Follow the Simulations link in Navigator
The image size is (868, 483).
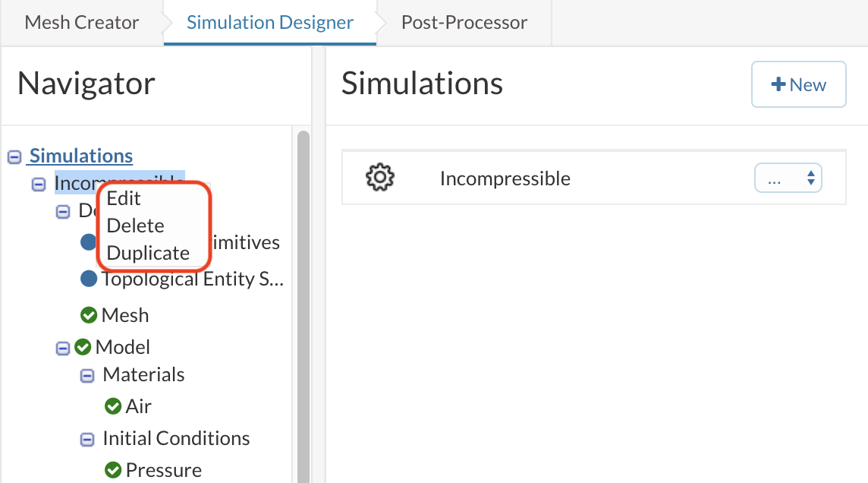tap(80, 156)
